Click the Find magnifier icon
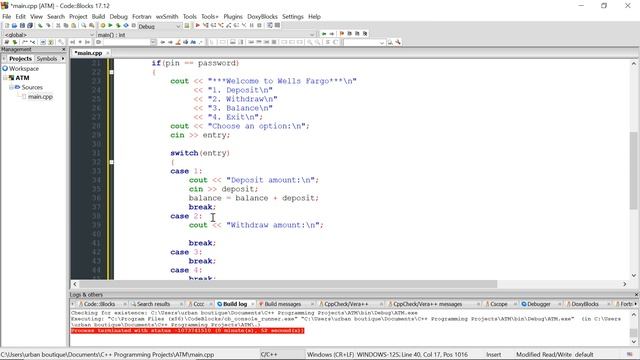Screen dimensions: 640x360 (83, 26)
